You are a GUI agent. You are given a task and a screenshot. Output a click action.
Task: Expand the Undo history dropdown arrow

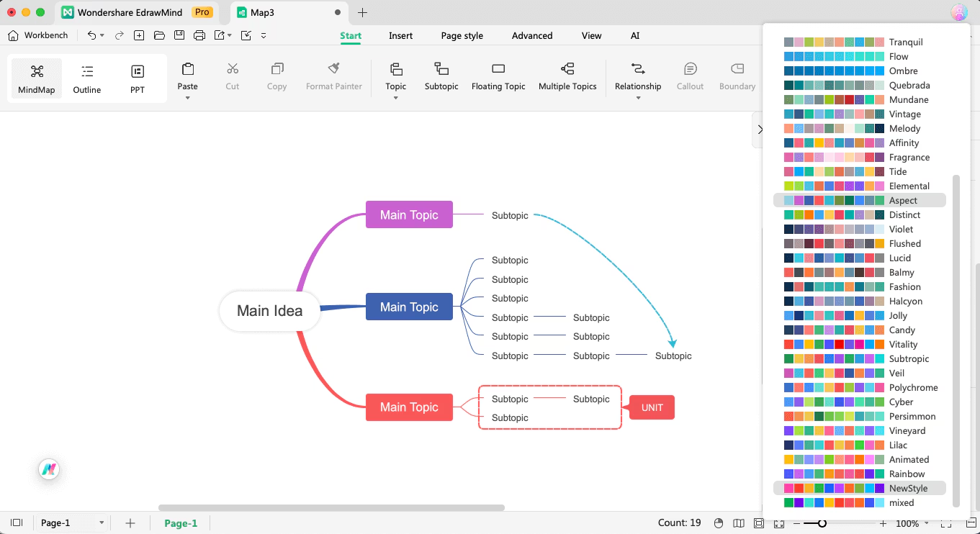pos(102,35)
